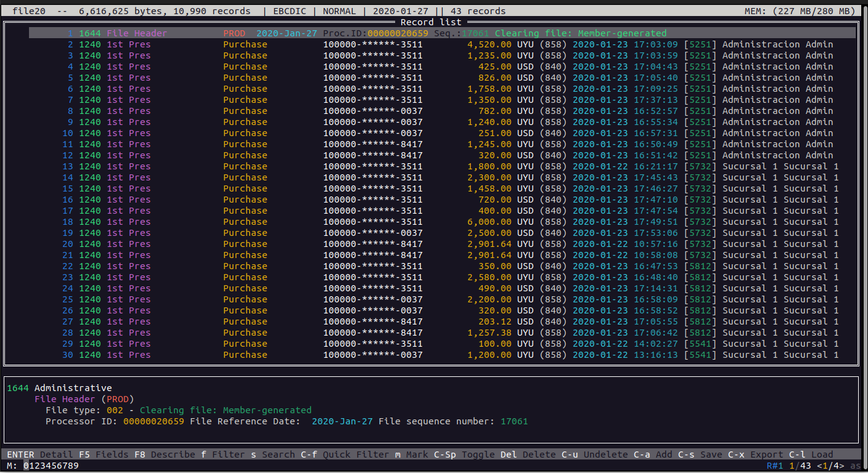Click the C-a Add command
Viewport: 868px width, 473px height.
coord(653,455)
